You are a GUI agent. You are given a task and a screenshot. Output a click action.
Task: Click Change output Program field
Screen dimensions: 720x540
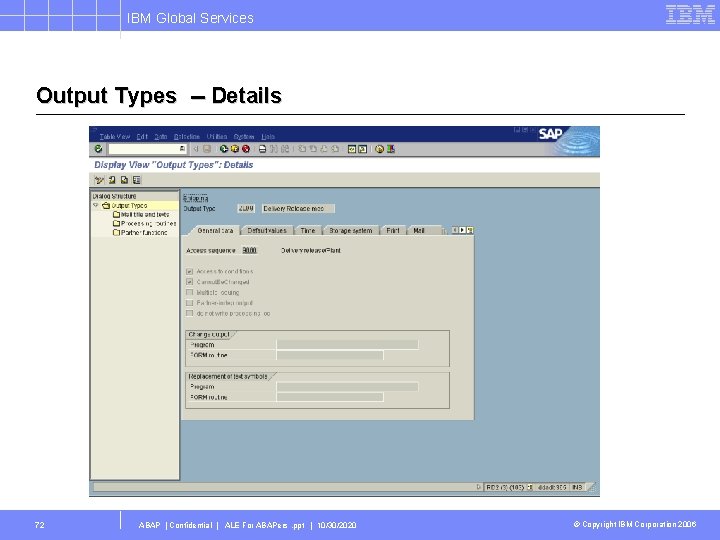(347, 344)
